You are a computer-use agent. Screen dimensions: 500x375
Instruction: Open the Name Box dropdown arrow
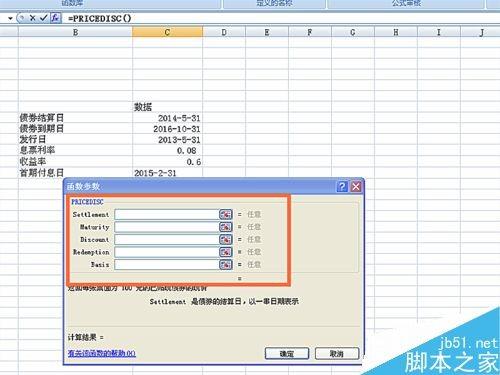(x=10, y=18)
